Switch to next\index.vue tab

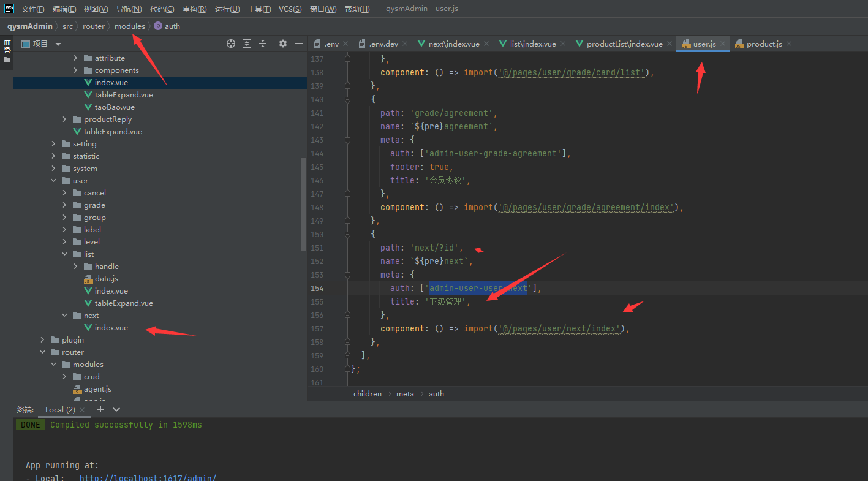coord(454,44)
